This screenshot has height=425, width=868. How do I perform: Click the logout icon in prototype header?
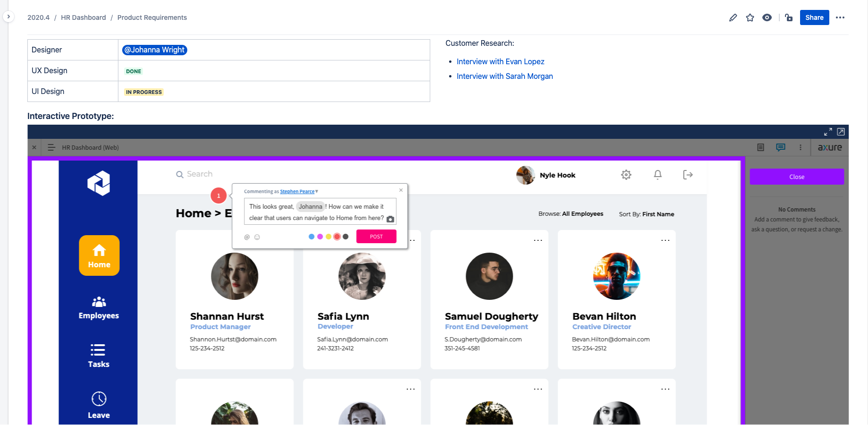(x=688, y=175)
